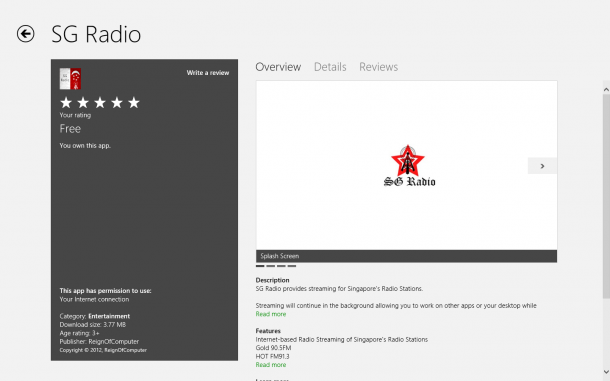
Task: Rate the app one star
Action: tap(66, 103)
